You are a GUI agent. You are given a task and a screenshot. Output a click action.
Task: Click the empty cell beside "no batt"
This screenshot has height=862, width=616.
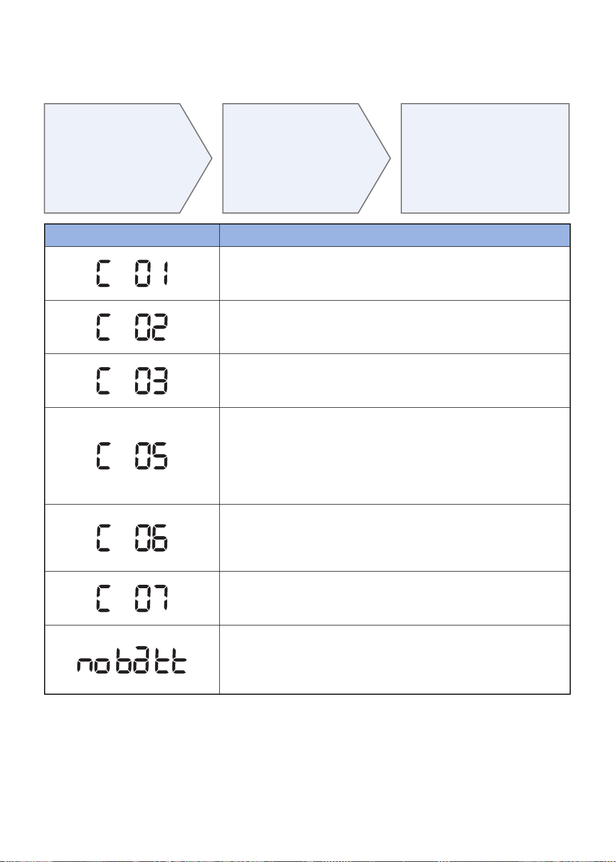395,660
